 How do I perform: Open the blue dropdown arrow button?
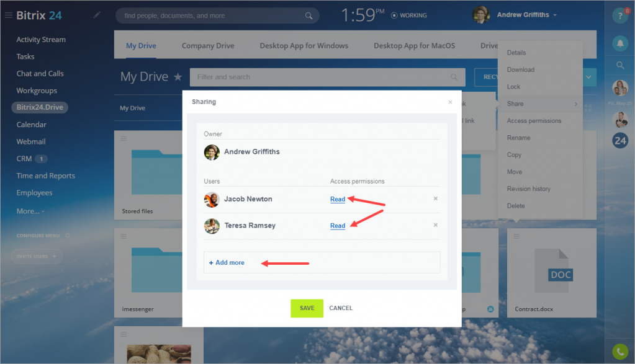[x=588, y=77]
